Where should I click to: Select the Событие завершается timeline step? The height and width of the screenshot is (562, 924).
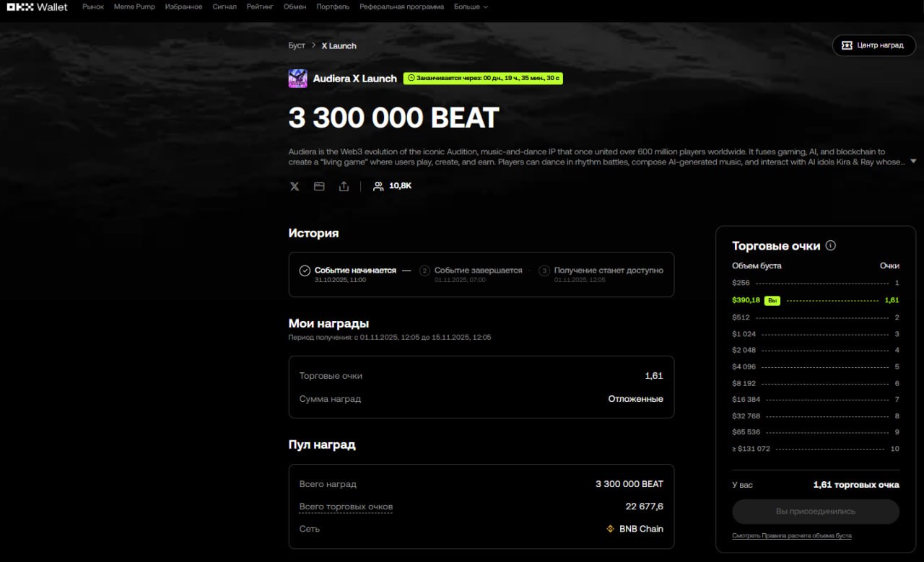471,274
